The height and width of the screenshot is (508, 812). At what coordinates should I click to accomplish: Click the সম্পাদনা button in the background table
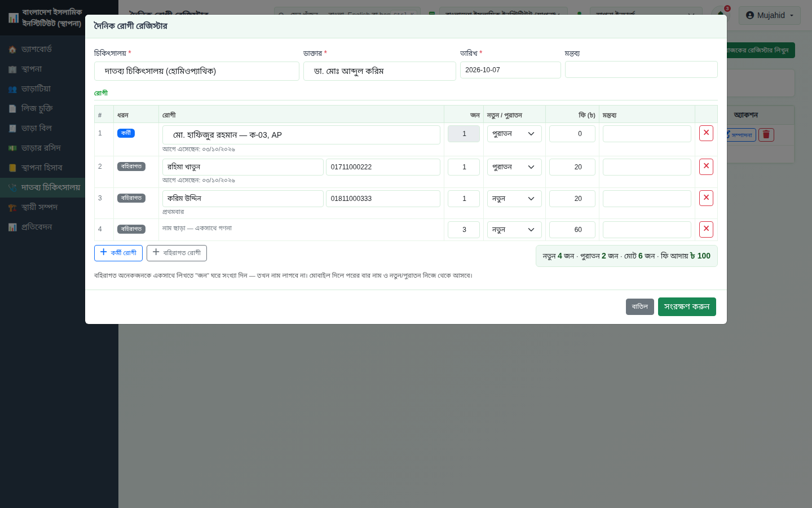coord(740,135)
